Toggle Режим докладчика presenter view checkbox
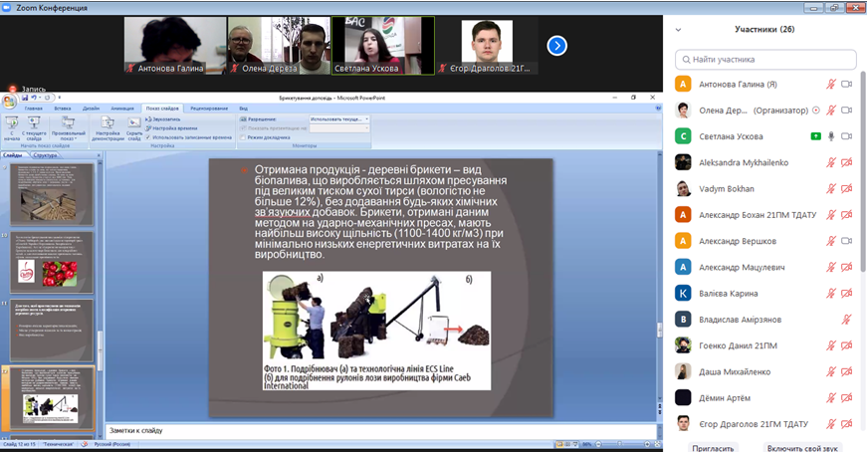The image size is (868, 452). pos(243,136)
